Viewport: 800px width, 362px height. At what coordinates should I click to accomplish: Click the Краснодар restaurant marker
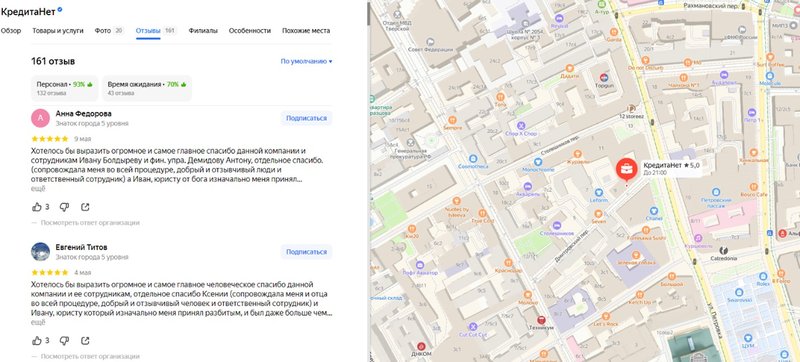tap(508, 262)
